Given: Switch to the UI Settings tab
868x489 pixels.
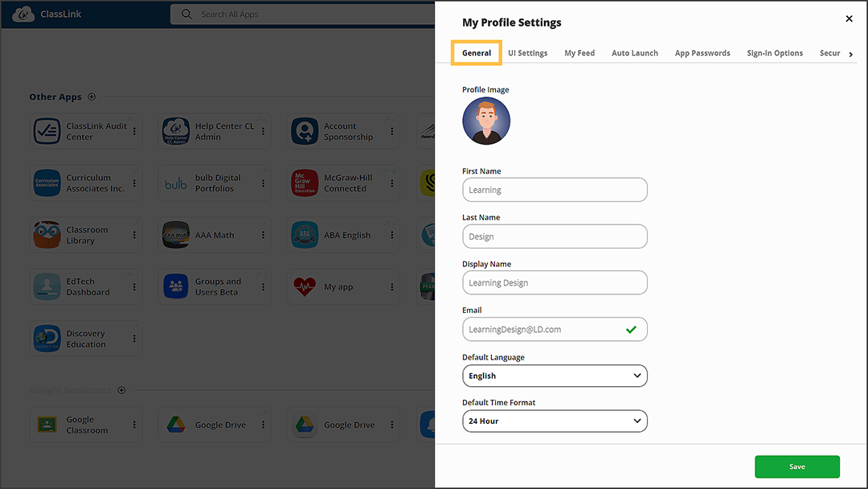Looking at the screenshot, I should pyautogui.click(x=527, y=52).
